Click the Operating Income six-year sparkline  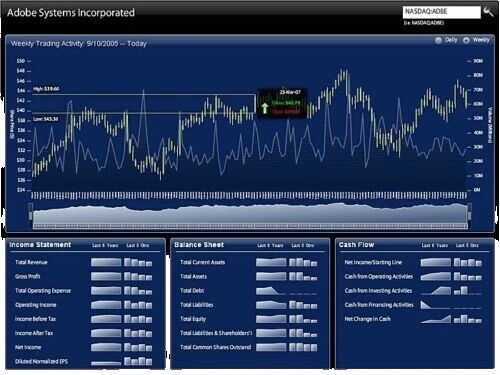pos(106,305)
